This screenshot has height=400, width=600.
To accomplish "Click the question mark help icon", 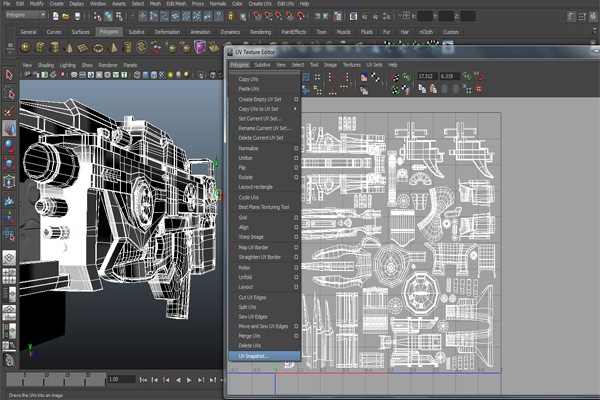I will [x=218, y=16].
